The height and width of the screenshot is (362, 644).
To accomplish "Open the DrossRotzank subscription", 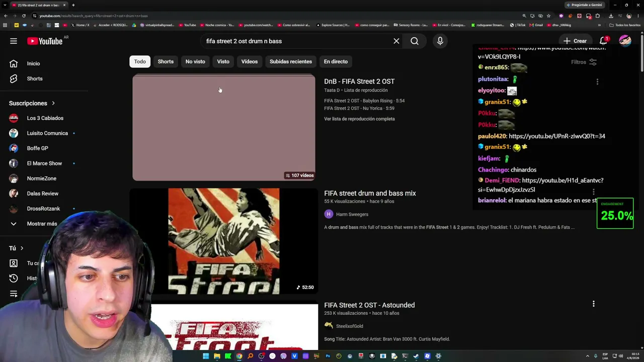I will point(44,209).
